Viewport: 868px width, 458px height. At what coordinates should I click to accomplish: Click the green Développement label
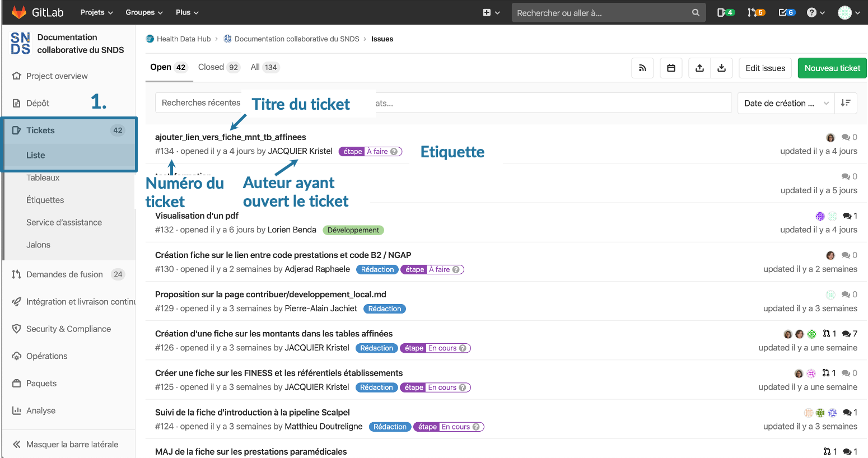(x=353, y=230)
